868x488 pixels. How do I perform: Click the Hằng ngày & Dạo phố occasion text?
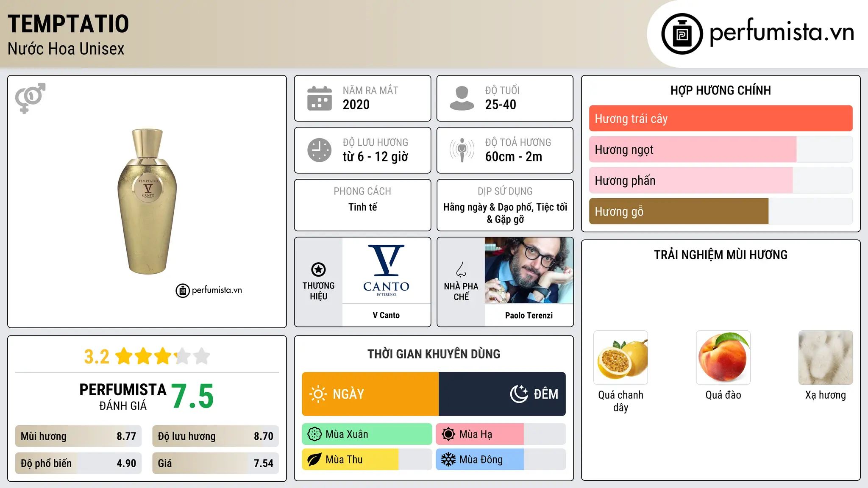point(505,213)
